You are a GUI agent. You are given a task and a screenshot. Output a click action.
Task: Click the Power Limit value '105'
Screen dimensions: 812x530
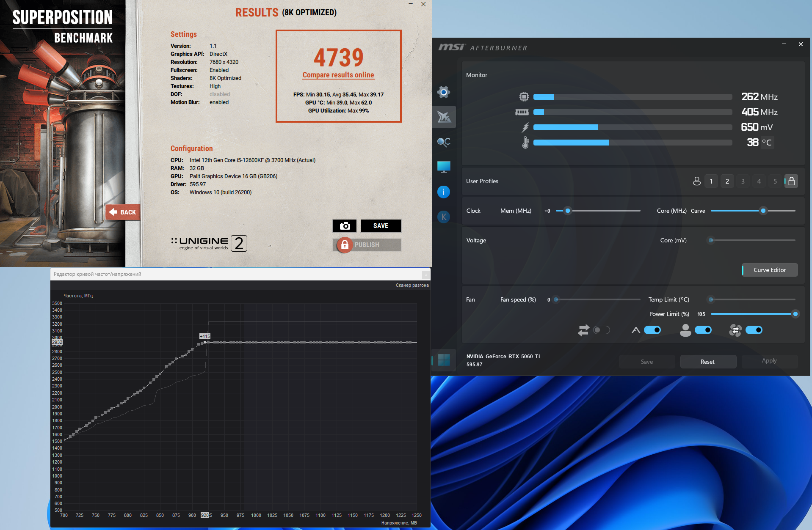coord(701,314)
